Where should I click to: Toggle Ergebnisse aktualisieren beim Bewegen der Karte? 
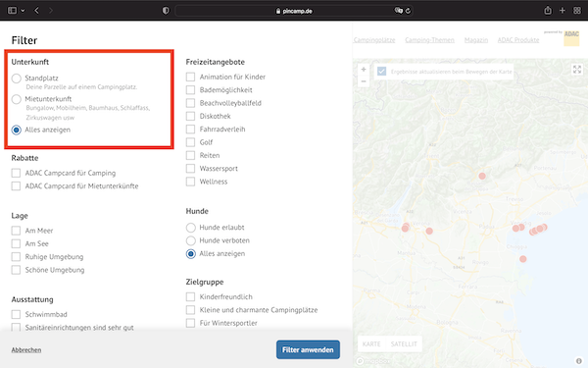point(381,72)
